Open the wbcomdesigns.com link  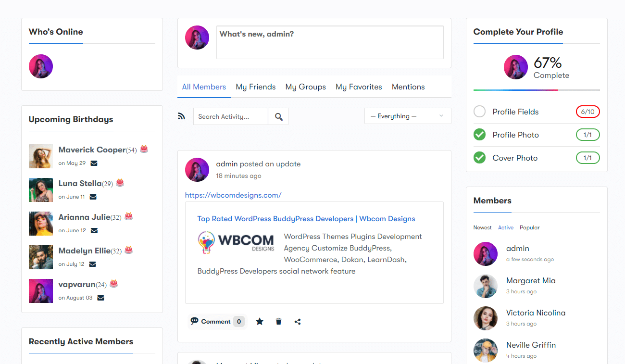[233, 195]
